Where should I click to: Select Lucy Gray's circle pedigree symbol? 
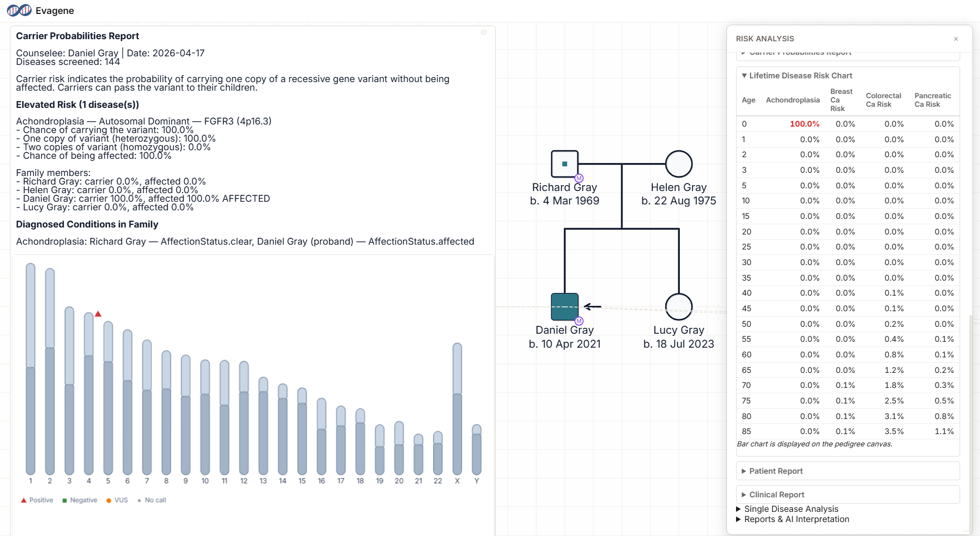point(679,306)
